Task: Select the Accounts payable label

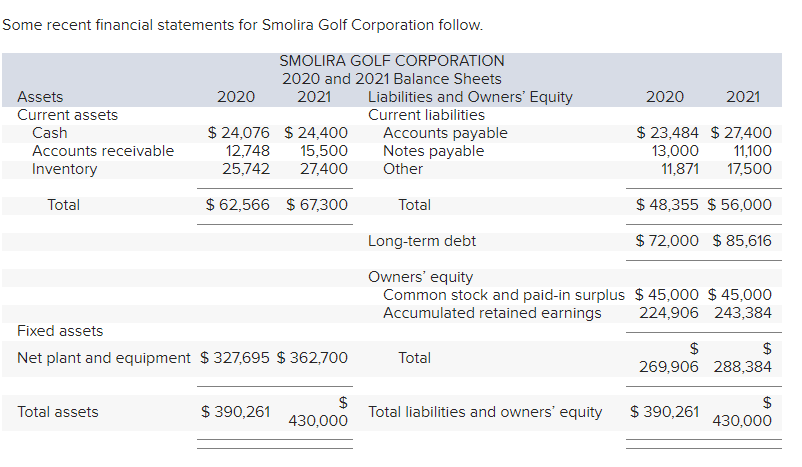Action: click(x=445, y=133)
